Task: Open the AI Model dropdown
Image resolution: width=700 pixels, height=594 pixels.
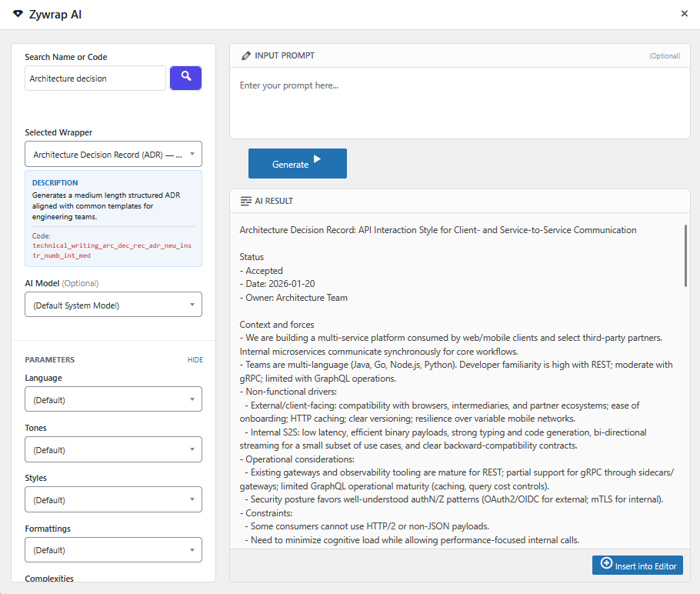Action: point(113,305)
